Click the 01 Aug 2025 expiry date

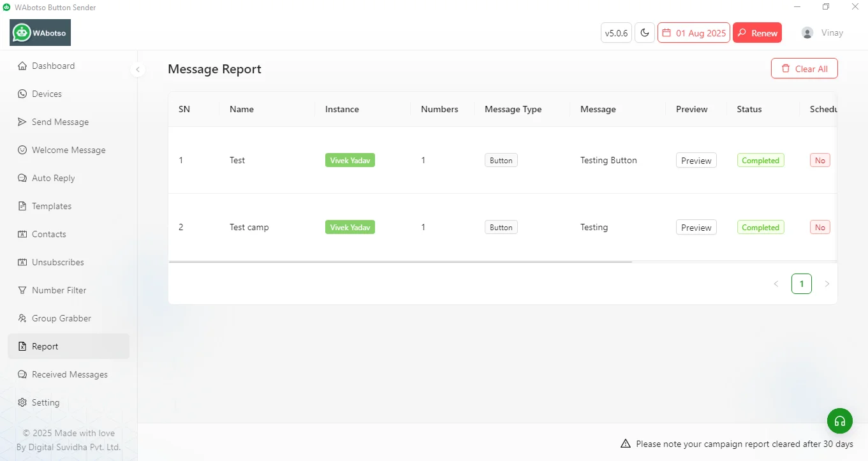(694, 33)
